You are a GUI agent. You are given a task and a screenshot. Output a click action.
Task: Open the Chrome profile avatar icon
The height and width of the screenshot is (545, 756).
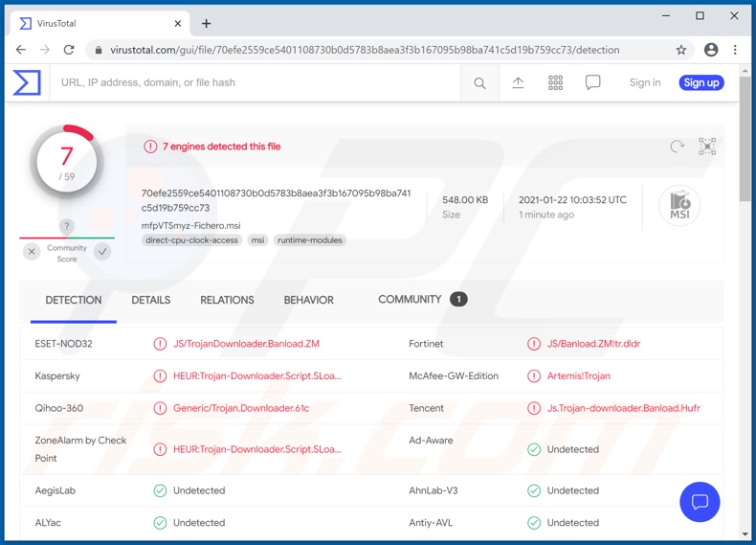tap(711, 50)
